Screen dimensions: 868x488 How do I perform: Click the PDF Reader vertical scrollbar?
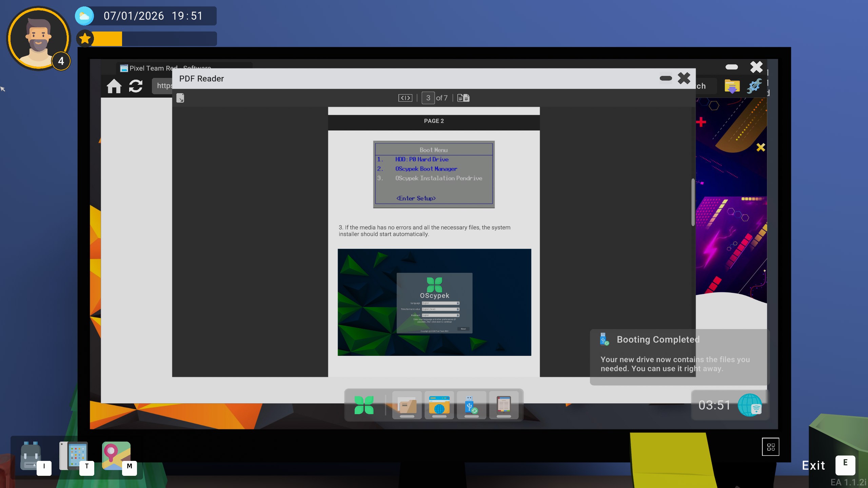(x=693, y=202)
